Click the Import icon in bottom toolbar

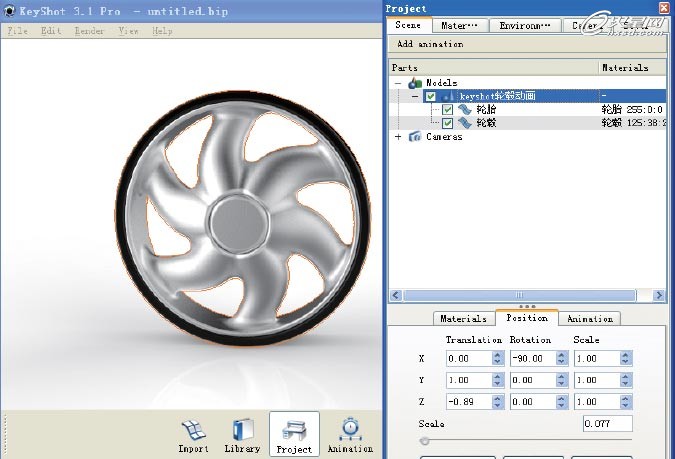194,430
